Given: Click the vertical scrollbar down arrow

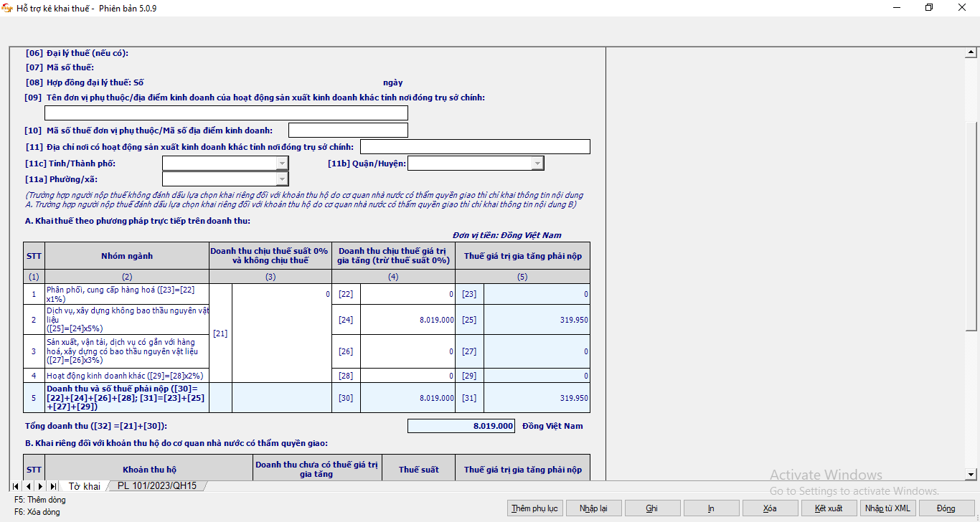Looking at the screenshot, I should pyautogui.click(x=972, y=474).
